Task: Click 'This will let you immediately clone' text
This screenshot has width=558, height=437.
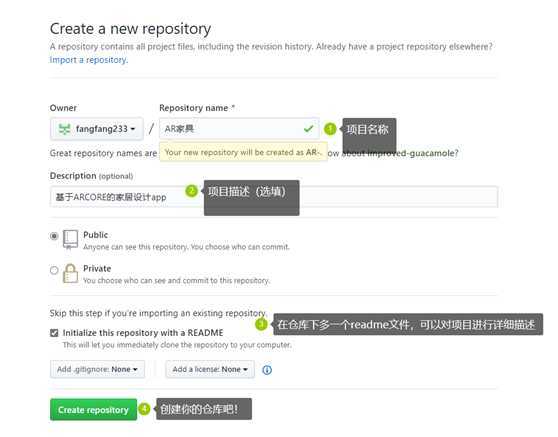Action: point(177,345)
